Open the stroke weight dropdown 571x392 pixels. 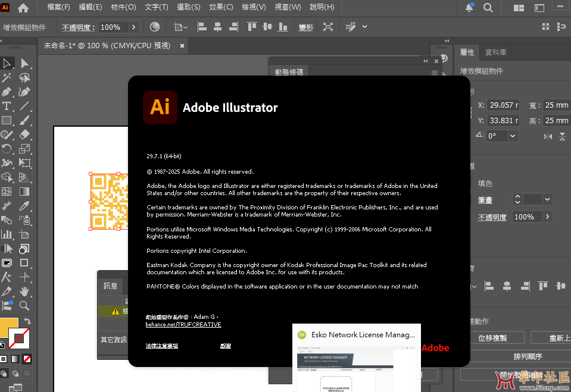tap(547, 200)
